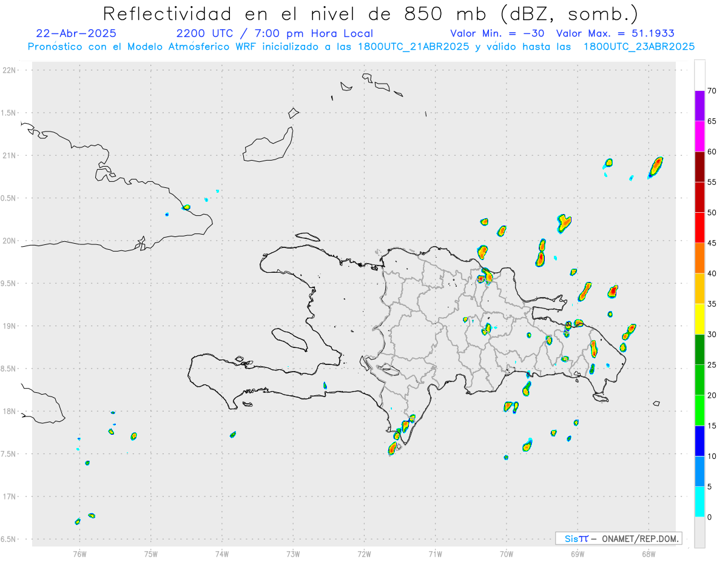Pick the gold 35–40 dBZ colorbar segment
The width and height of the screenshot is (728, 562).
[x=699, y=289]
